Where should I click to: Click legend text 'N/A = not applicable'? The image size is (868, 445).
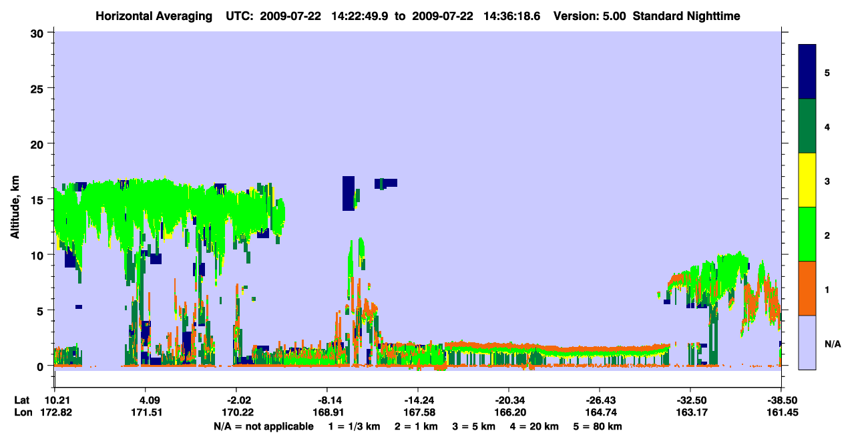pyautogui.click(x=264, y=426)
